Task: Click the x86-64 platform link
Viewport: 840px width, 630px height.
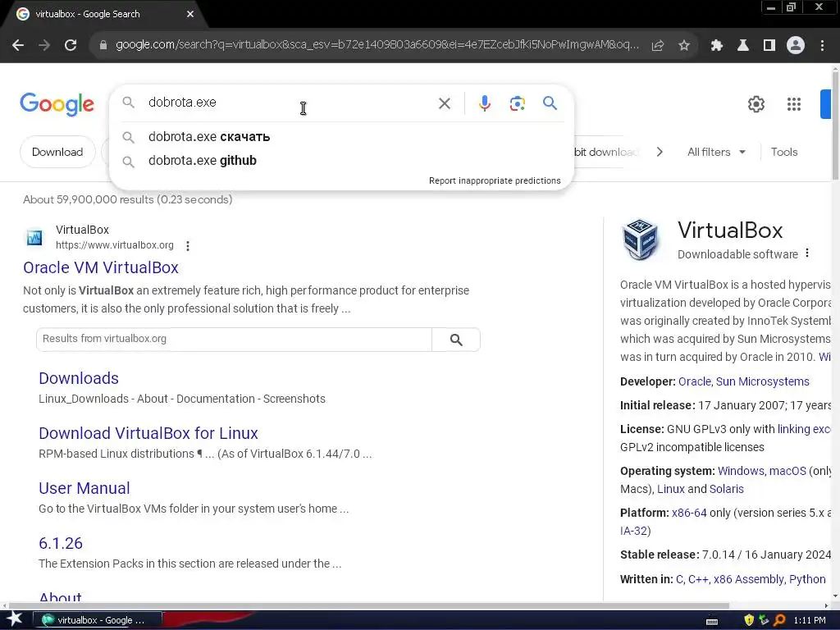Action: coord(689,513)
